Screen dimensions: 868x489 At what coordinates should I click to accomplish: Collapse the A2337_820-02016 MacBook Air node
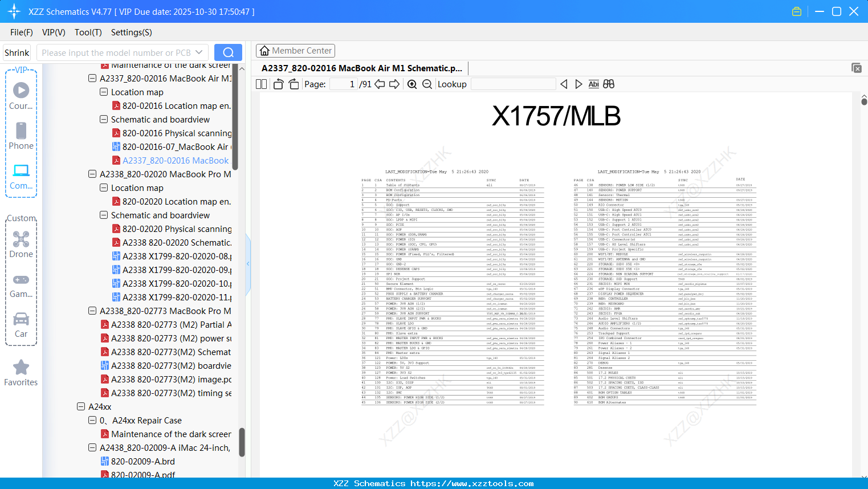92,79
